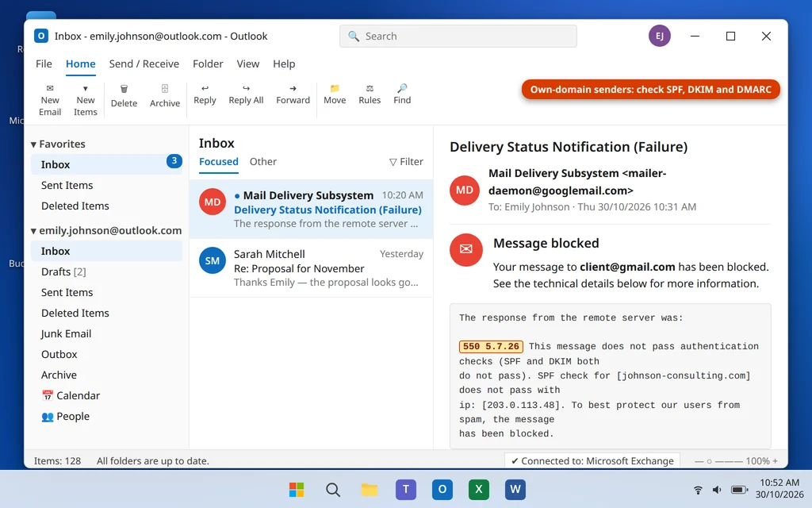Viewport: 812px width, 508px height.
Task: Open the Junk Email folder
Action: [x=106, y=334]
